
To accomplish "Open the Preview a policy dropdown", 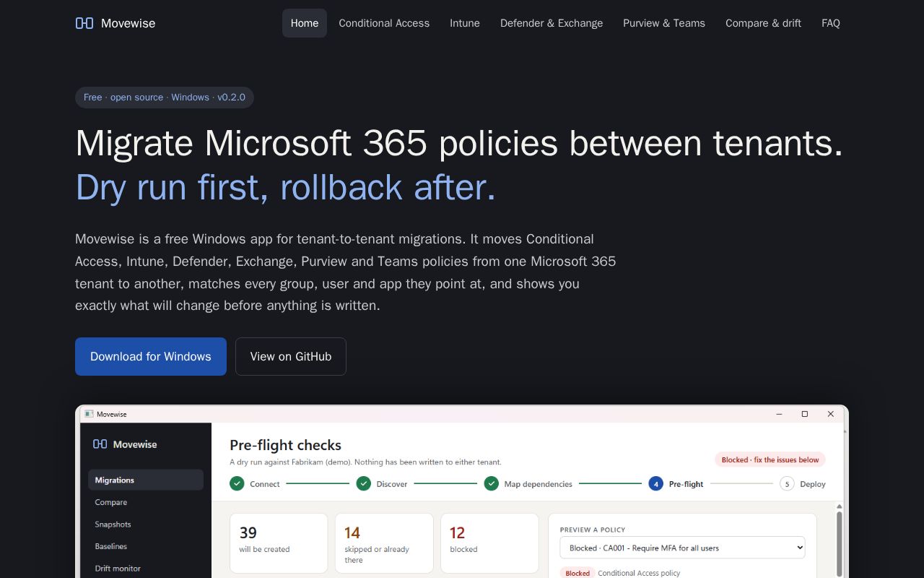I will pos(682,548).
